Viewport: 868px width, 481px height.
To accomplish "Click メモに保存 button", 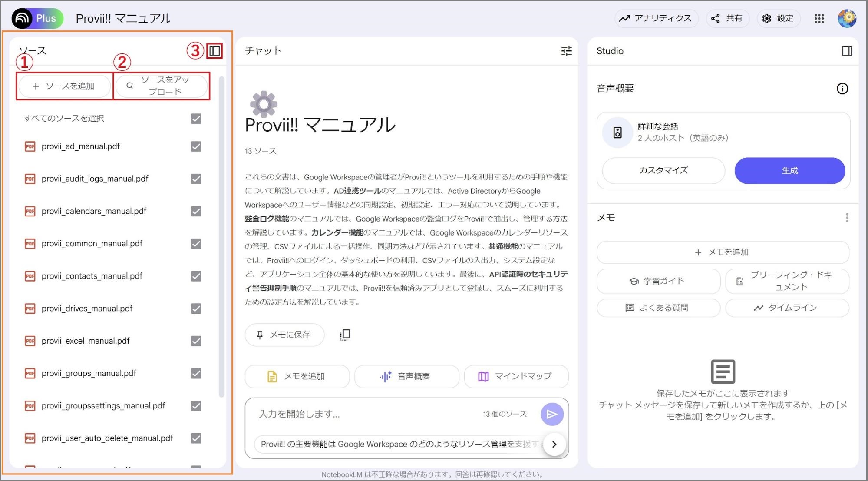I will (x=284, y=335).
